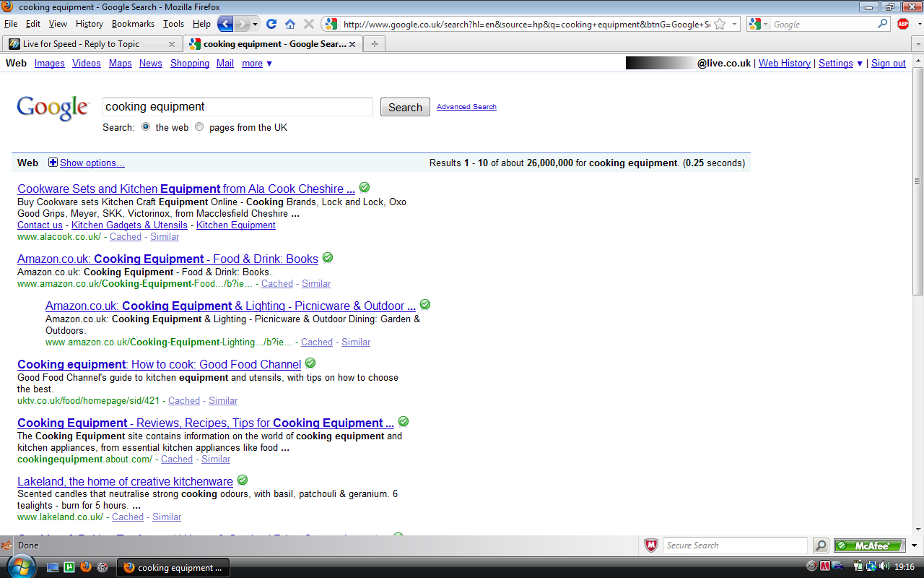Open the Lakeland creative kitchenware result
Viewport: 924px width, 578px height.
(126, 481)
